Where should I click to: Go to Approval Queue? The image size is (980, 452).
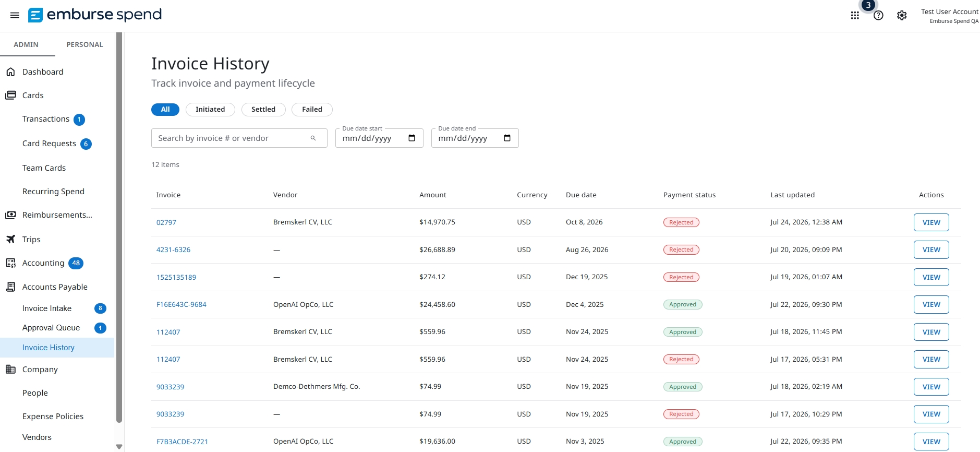click(x=51, y=328)
